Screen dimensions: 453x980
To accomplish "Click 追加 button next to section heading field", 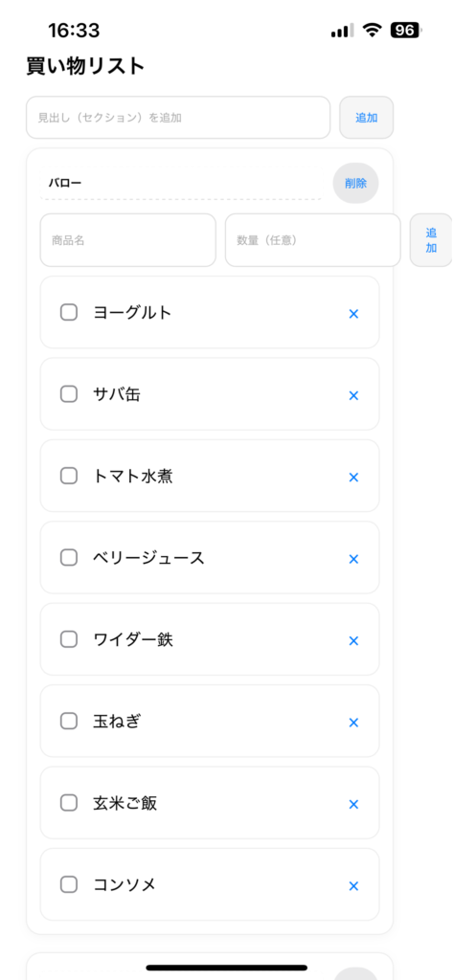I will point(367,118).
